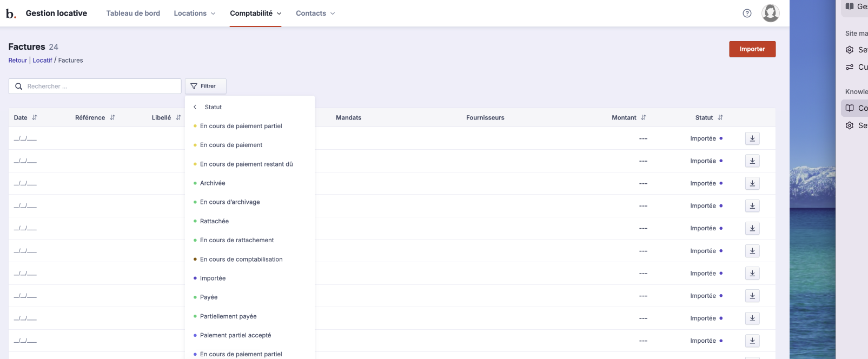Open the user profile avatar

pos(770,13)
